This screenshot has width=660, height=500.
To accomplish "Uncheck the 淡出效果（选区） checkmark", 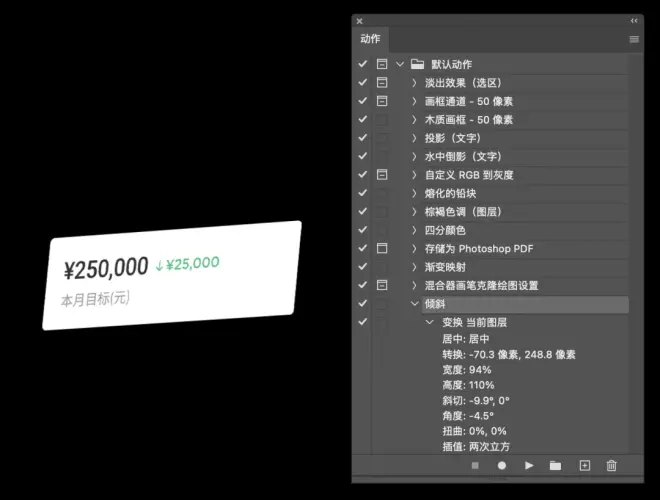I will 362,82.
